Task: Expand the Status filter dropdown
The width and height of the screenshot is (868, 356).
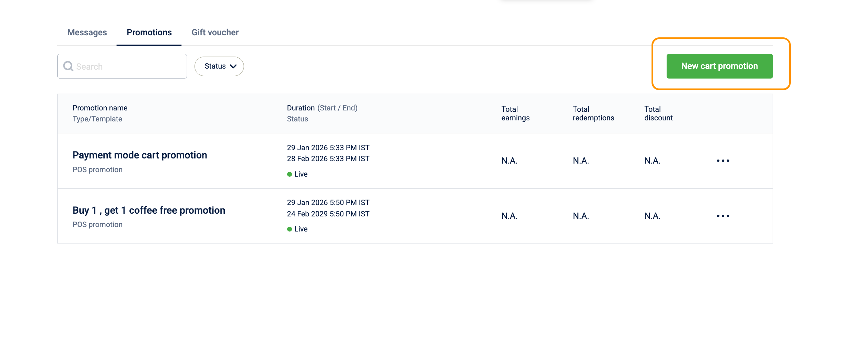Action: (219, 66)
